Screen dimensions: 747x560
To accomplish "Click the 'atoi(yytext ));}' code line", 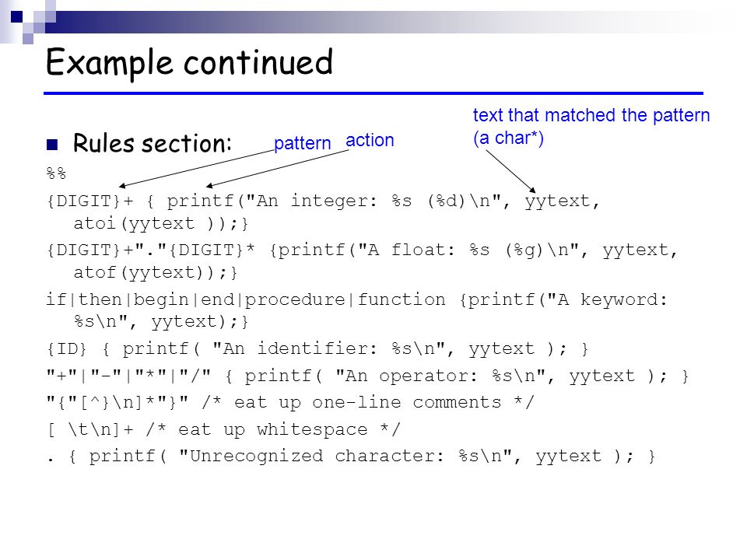I will coord(160,223).
